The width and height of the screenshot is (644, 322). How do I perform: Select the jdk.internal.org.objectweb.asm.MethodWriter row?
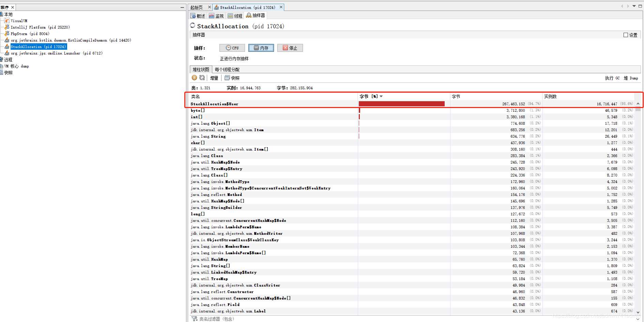click(x=412, y=233)
